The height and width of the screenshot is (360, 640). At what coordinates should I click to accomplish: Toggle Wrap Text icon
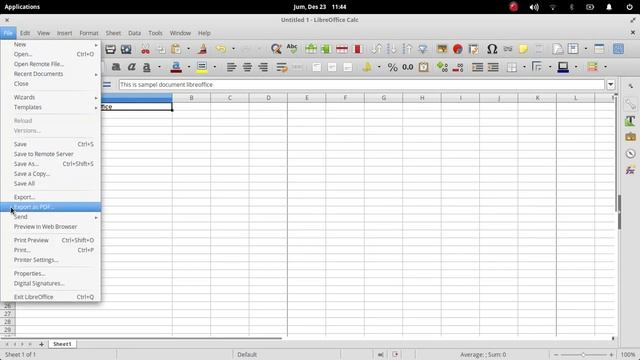[282, 67]
